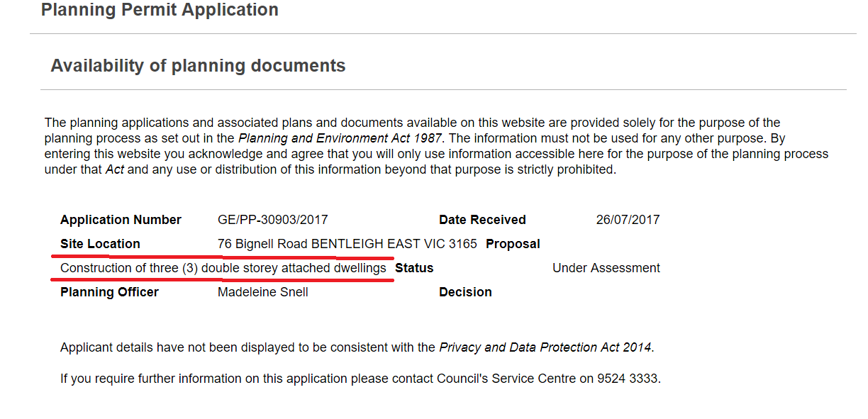Screen dimensions: 868x419
Task: Click planning officer name Madeleine Snell
Action: click(x=262, y=292)
